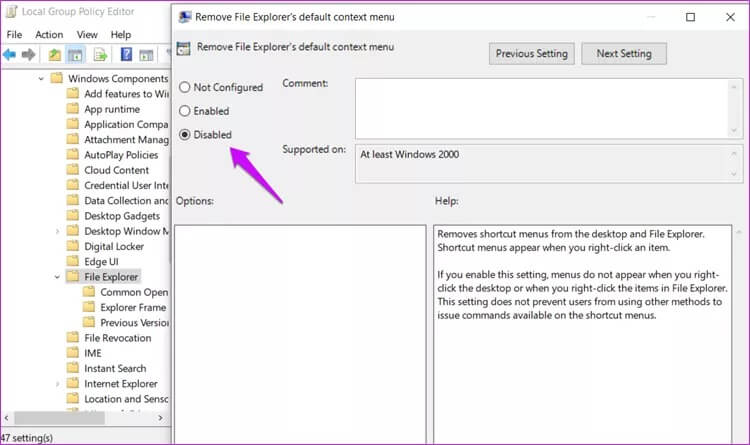Open Help via blue question icon

pyautogui.click(x=126, y=55)
